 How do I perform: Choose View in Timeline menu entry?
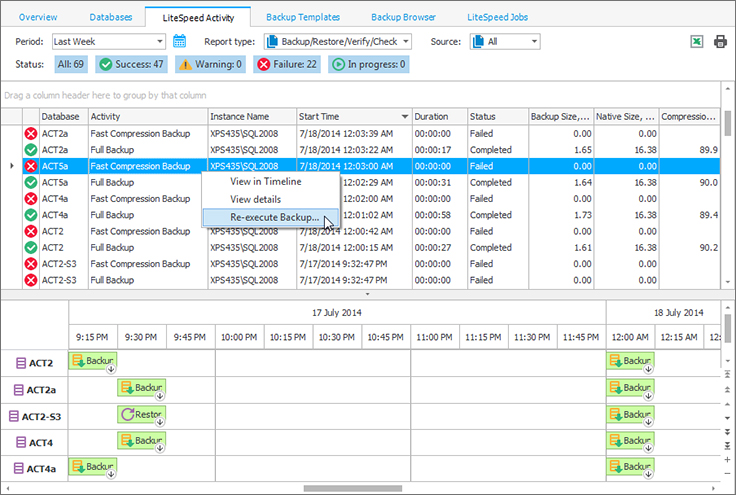[265, 182]
